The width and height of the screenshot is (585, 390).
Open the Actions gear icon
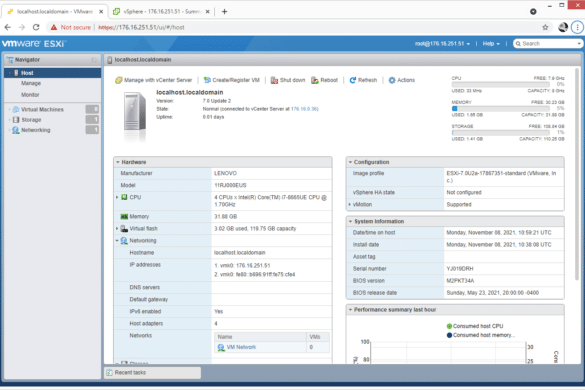coord(392,80)
